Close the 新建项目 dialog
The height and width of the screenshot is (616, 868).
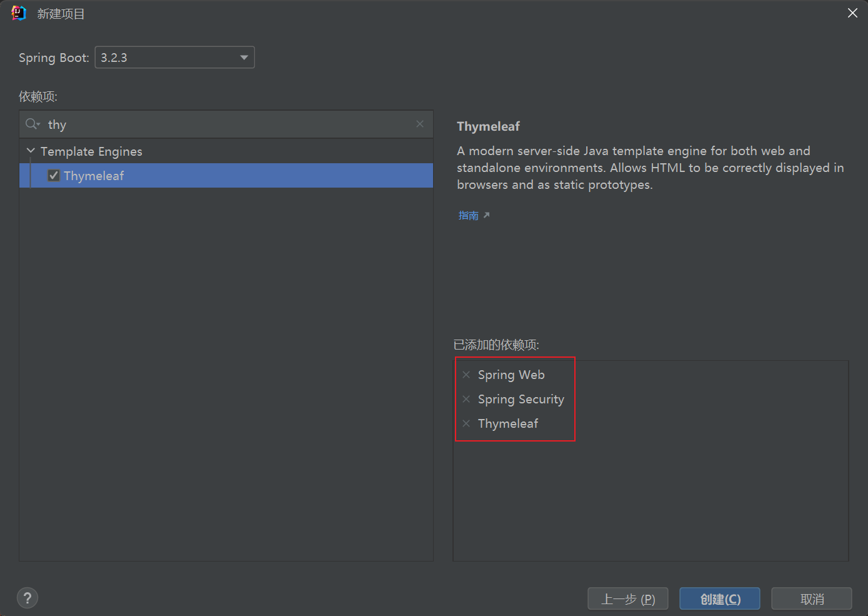click(852, 13)
